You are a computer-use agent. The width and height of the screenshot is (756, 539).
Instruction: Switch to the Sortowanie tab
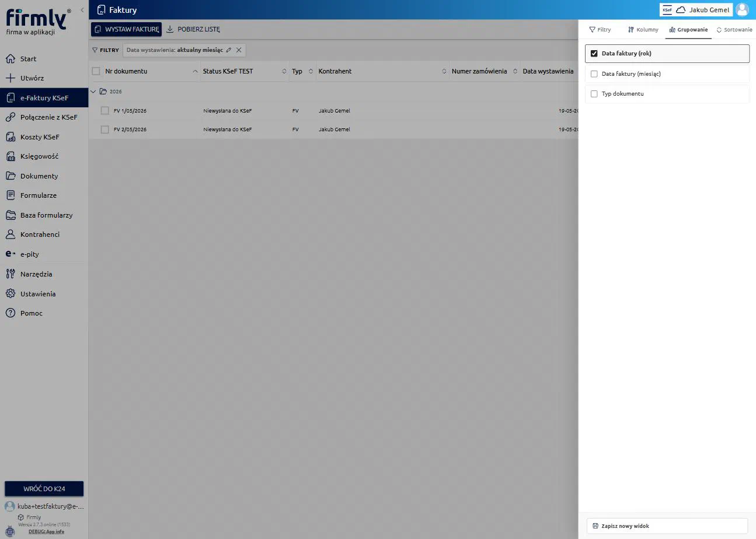pyautogui.click(x=734, y=30)
